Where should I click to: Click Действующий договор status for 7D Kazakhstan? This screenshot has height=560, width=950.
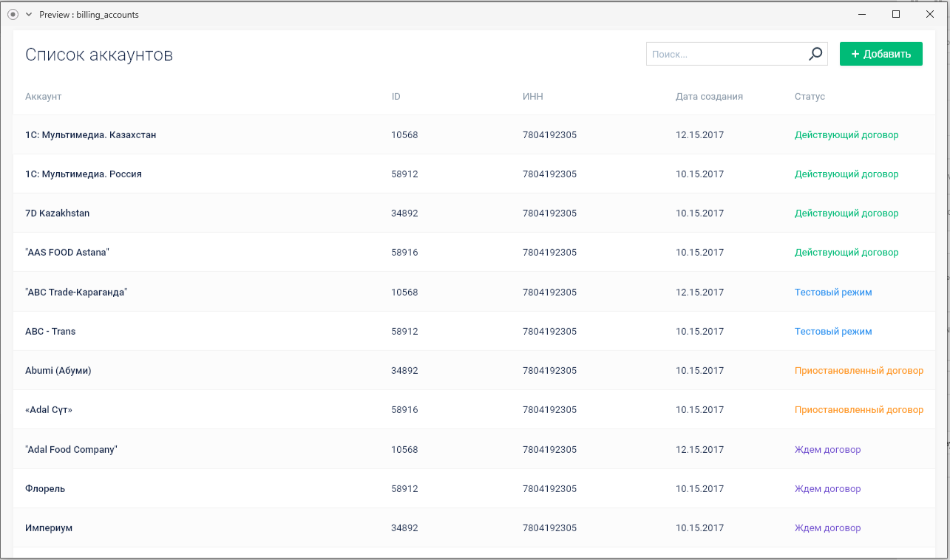(x=846, y=213)
